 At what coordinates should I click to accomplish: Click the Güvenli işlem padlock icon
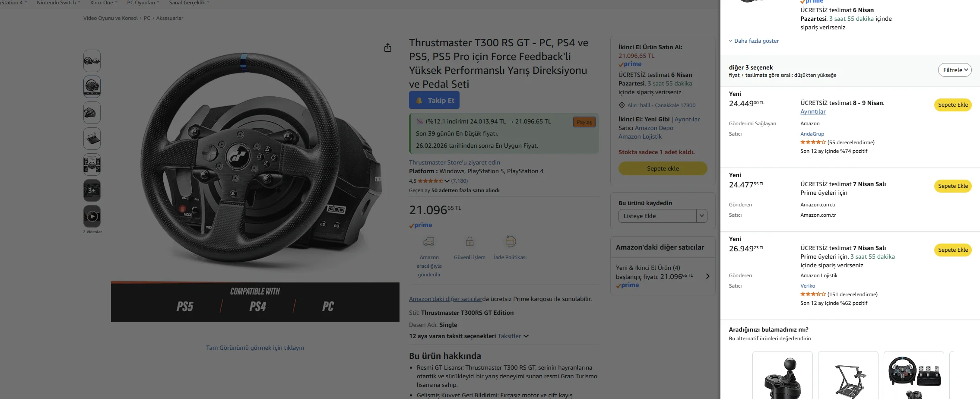pos(469,241)
